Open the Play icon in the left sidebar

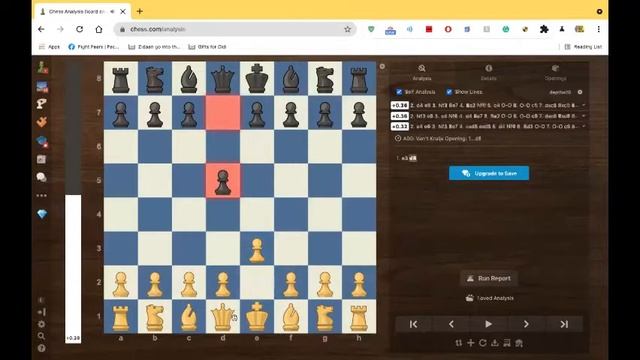42,87
